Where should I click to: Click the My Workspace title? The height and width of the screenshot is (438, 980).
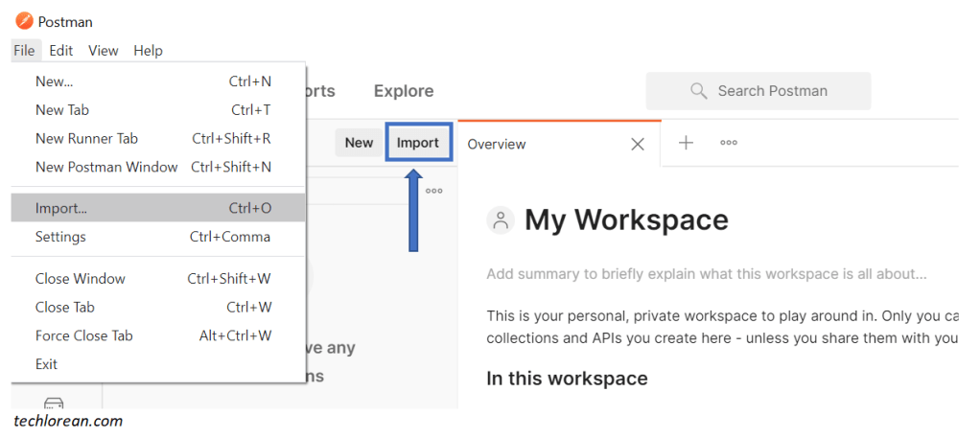tap(626, 219)
